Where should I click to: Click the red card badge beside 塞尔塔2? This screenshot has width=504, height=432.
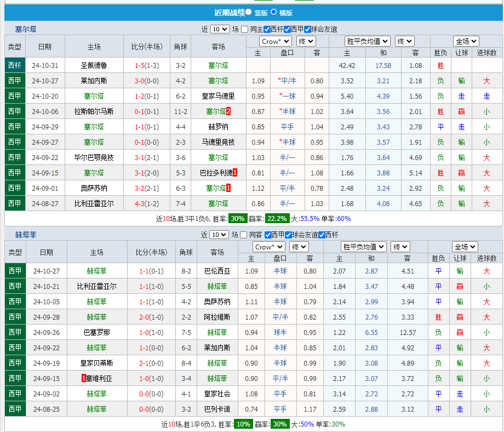(x=229, y=111)
